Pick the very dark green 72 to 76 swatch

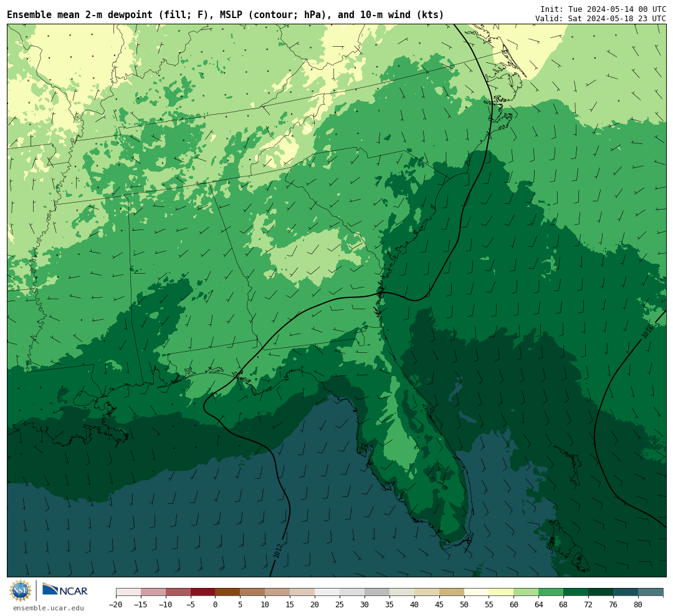601,592
